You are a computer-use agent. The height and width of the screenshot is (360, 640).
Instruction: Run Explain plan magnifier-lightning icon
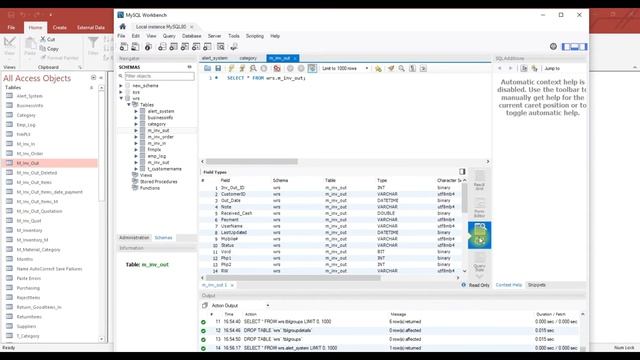tap(253, 68)
